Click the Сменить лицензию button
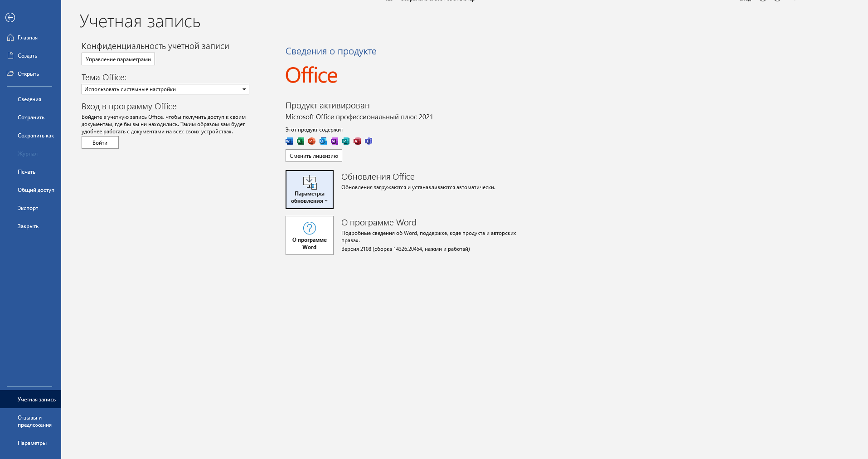 (314, 156)
